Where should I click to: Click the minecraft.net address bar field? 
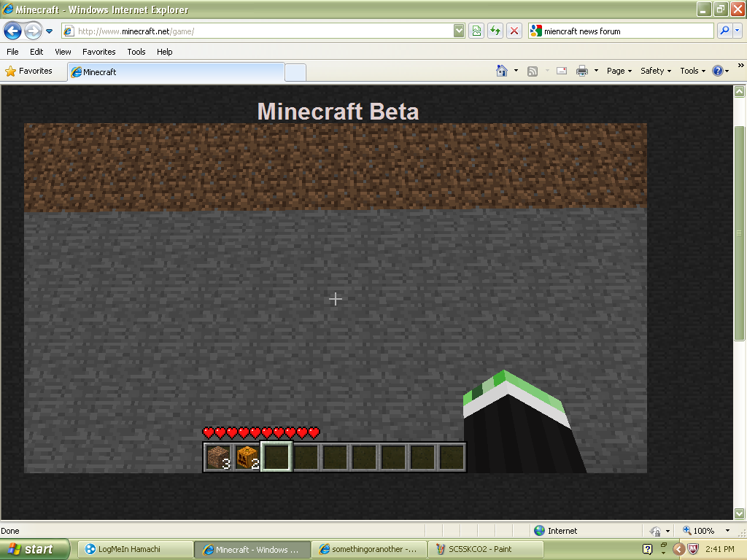[x=258, y=31]
